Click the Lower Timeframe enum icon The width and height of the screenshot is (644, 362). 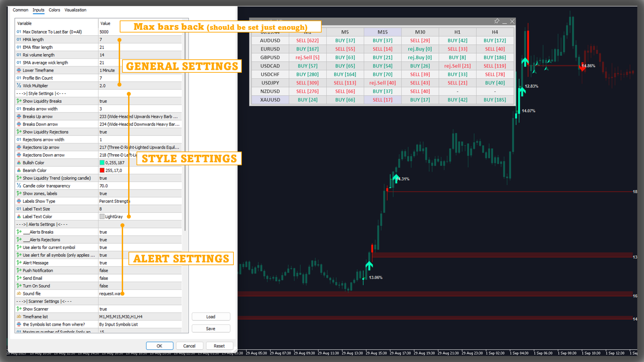pos(19,70)
